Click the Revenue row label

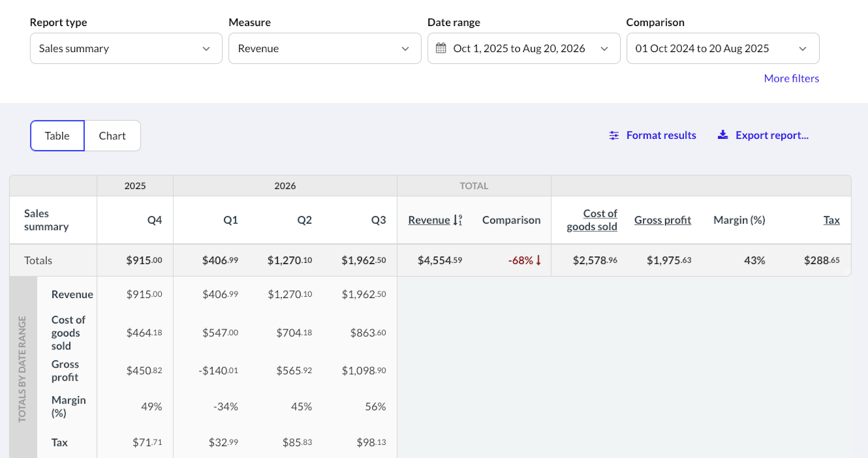(73, 294)
